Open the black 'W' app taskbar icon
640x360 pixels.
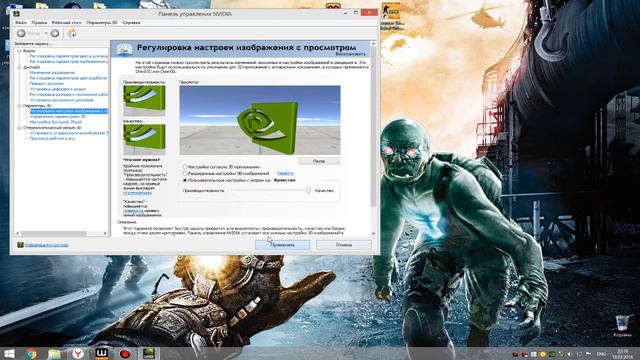coord(102,353)
